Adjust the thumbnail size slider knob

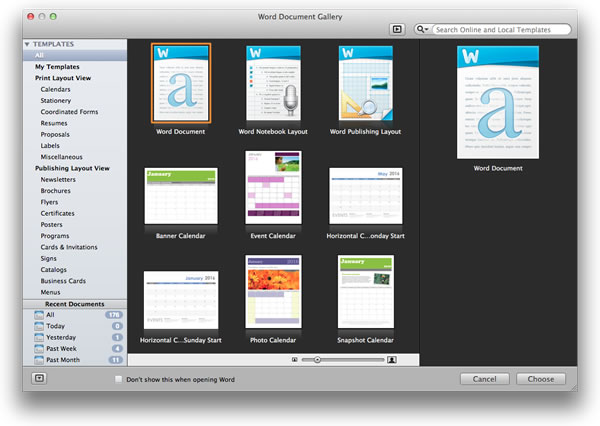[317, 360]
